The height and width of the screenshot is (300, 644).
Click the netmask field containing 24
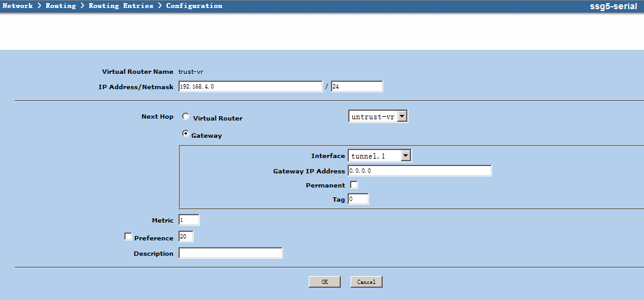[x=356, y=87]
